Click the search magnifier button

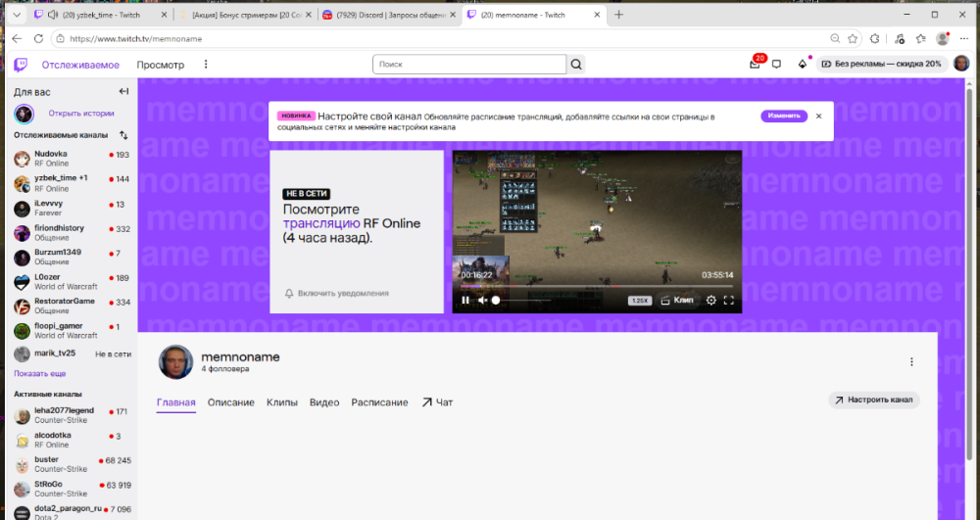(x=576, y=65)
